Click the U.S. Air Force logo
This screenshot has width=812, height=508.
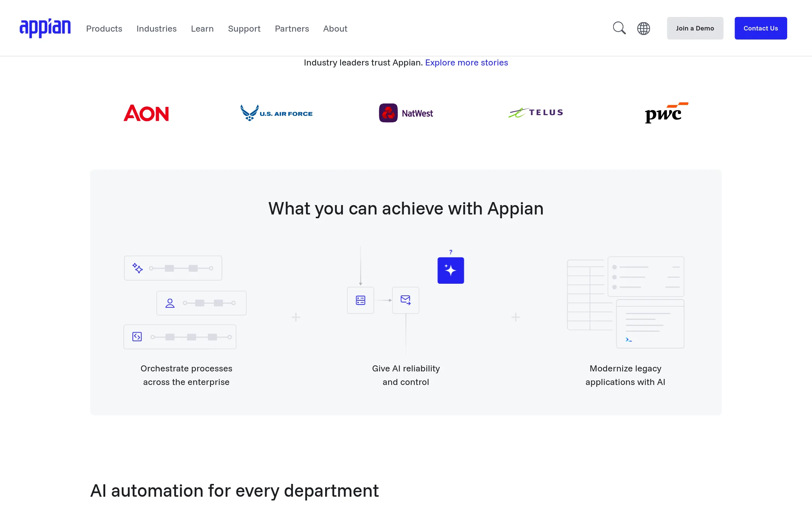click(276, 113)
